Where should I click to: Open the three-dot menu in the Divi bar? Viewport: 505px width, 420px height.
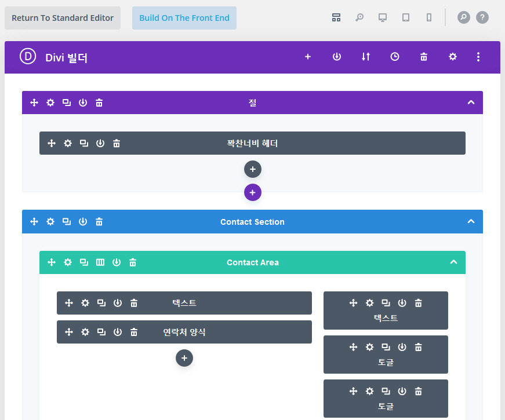point(478,57)
